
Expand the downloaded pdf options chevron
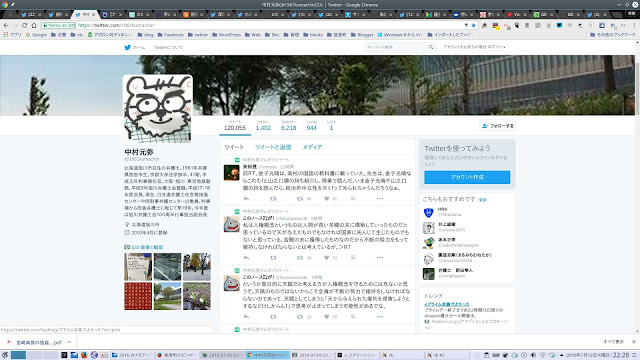point(69,342)
